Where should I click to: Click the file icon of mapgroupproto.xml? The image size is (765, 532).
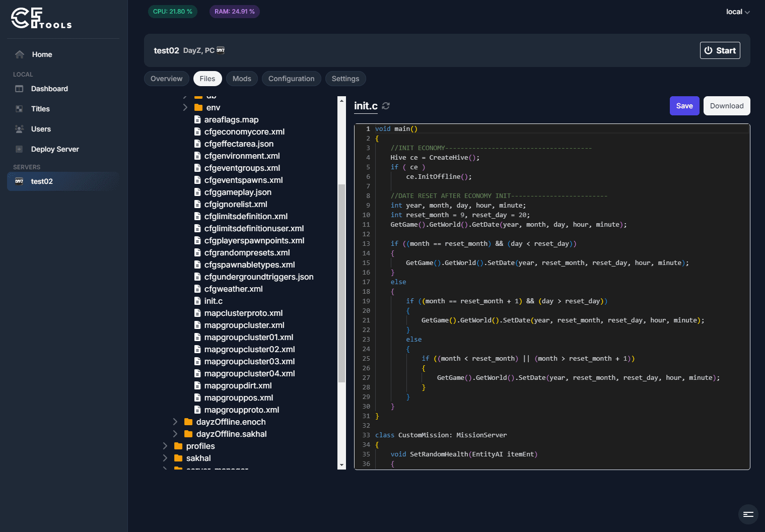coord(197,410)
